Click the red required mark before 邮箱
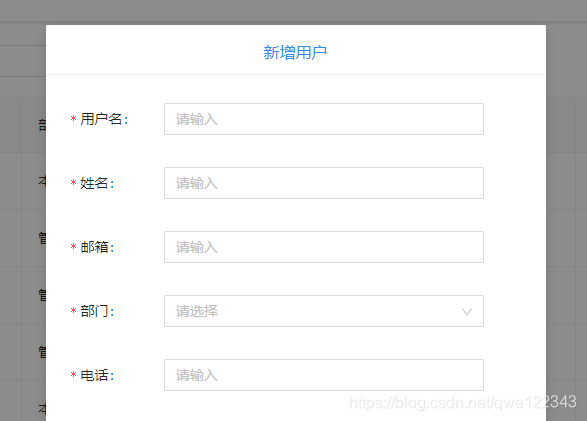The width and height of the screenshot is (587, 421). pyautogui.click(x=73, y=247)
